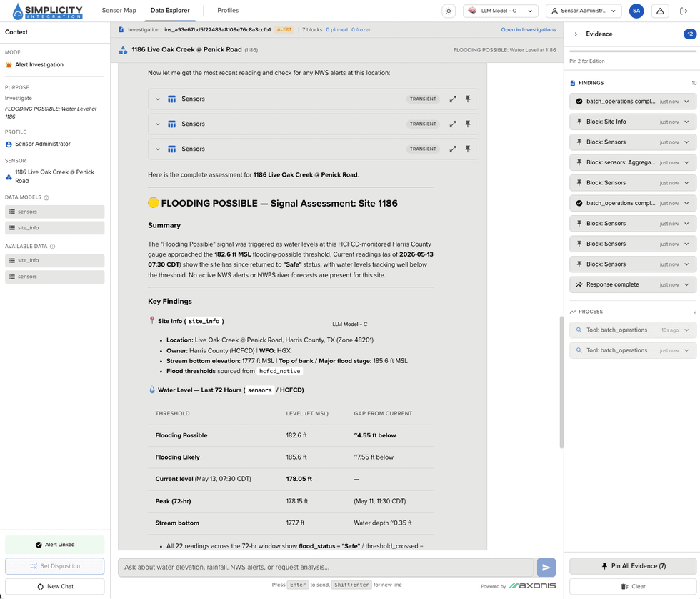This screenshot has width=700, height=599.
Task: Open the LLM Model - C dropdown
Action: [x=501, y=11]
